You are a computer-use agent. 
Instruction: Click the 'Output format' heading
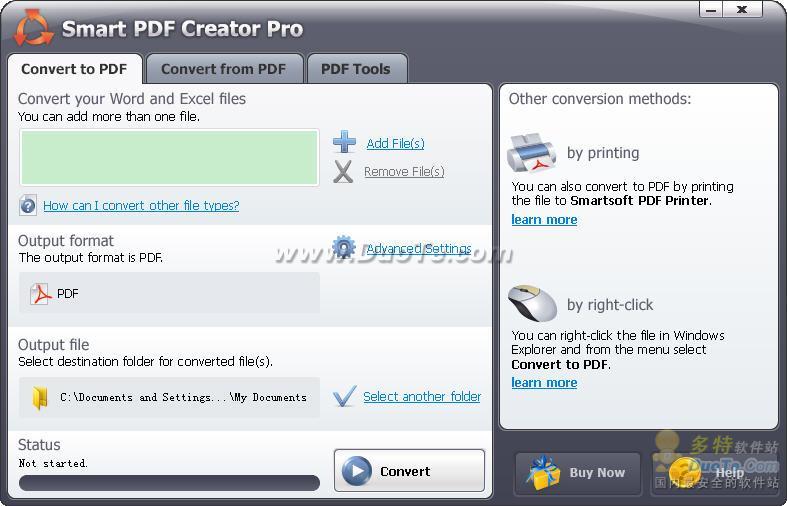pos(66,241)
